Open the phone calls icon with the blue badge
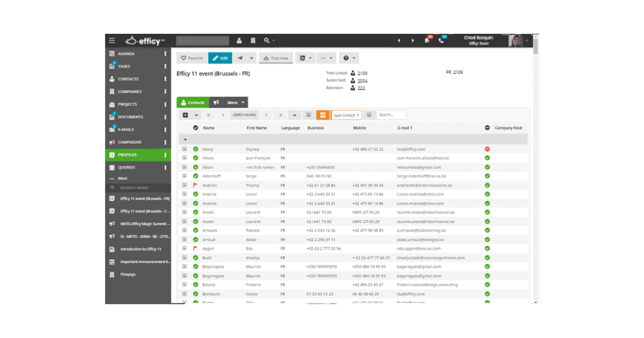Image resolution: width=644 pixels, height=338 pixels. click(442, 40)
